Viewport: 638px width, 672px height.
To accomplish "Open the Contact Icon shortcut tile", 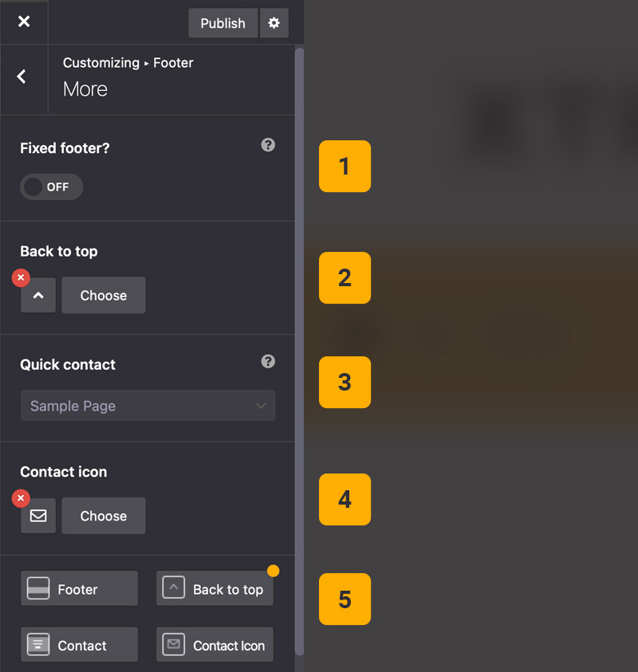I will (x=215, y=645).
